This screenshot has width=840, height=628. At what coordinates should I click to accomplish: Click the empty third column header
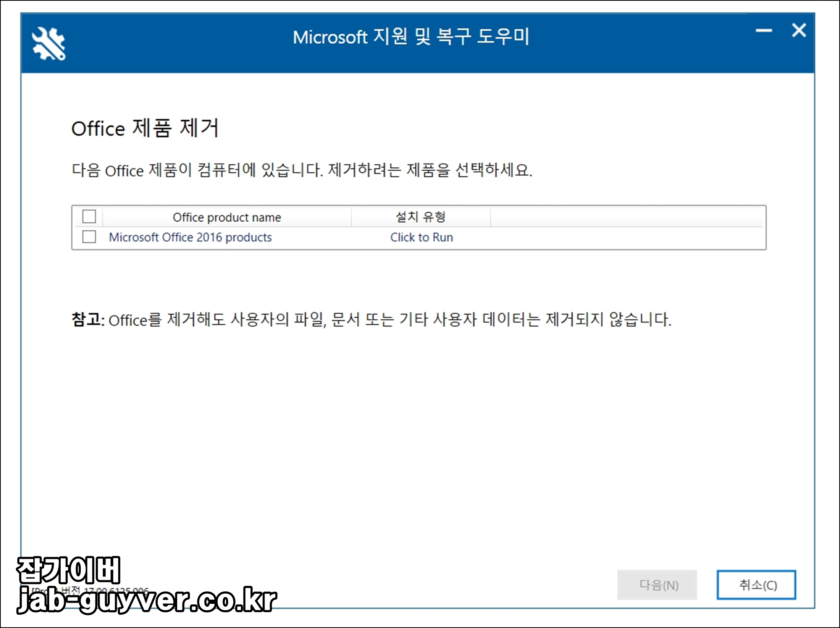626,217
